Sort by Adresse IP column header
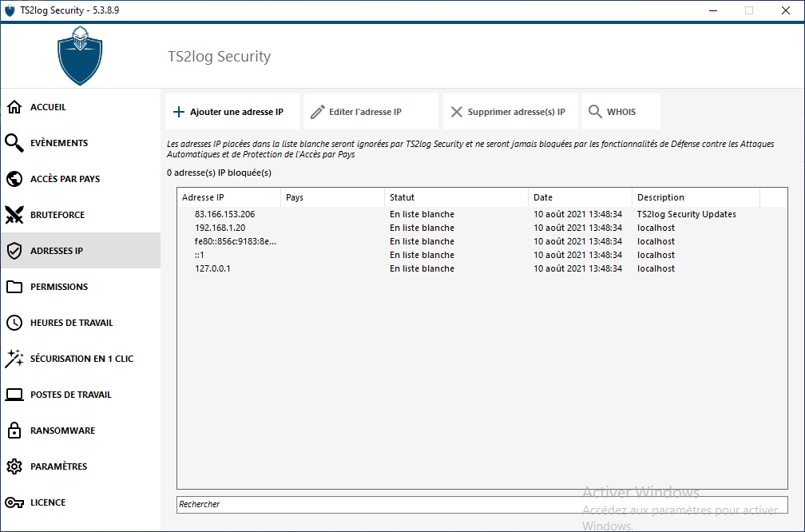The width and height of the screenshot is (805, 532). pos(229,197)
